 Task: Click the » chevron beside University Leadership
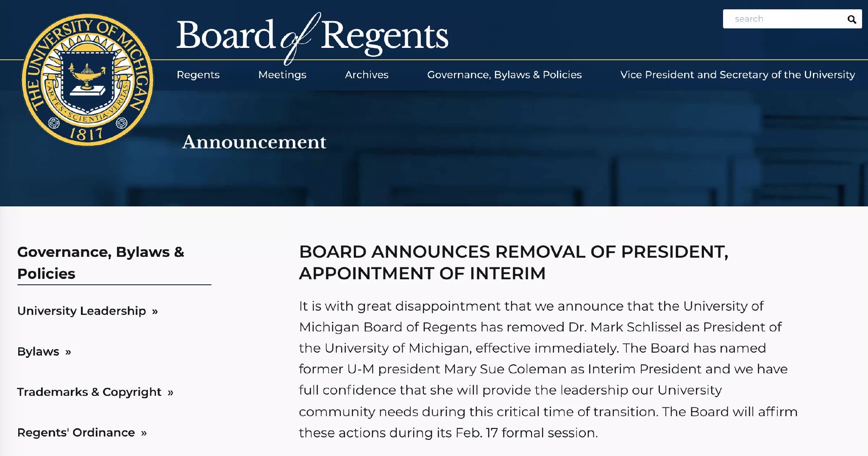[x=155, y=311]
